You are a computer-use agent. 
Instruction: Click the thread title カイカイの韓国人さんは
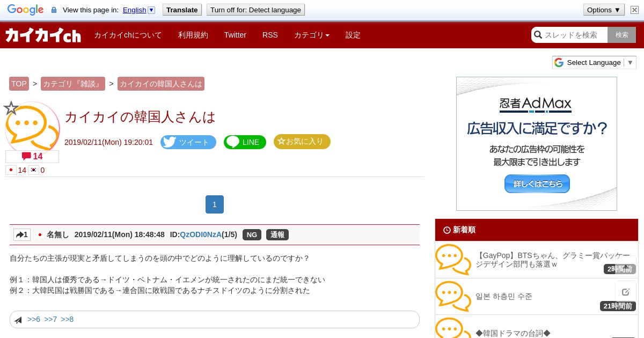click(140, 116)
